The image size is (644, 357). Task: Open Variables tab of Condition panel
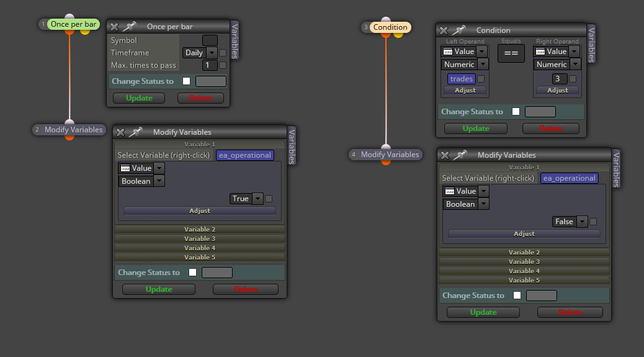(591, 44)
